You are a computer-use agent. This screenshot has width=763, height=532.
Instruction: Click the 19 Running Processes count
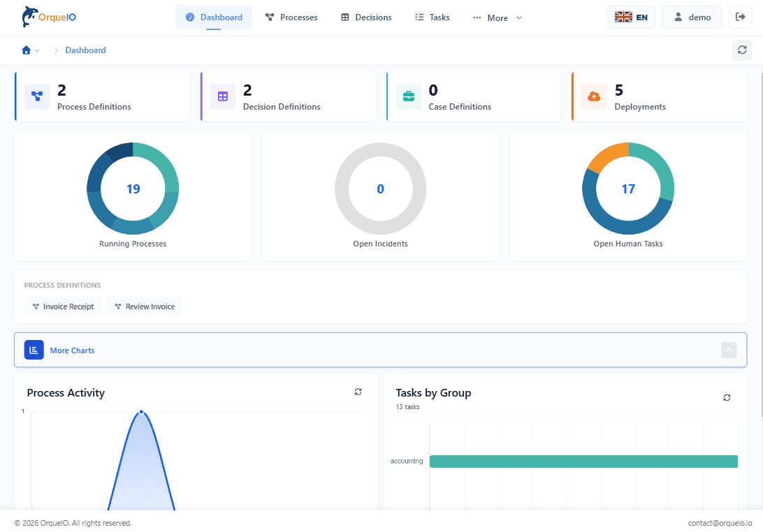point(133,189)
